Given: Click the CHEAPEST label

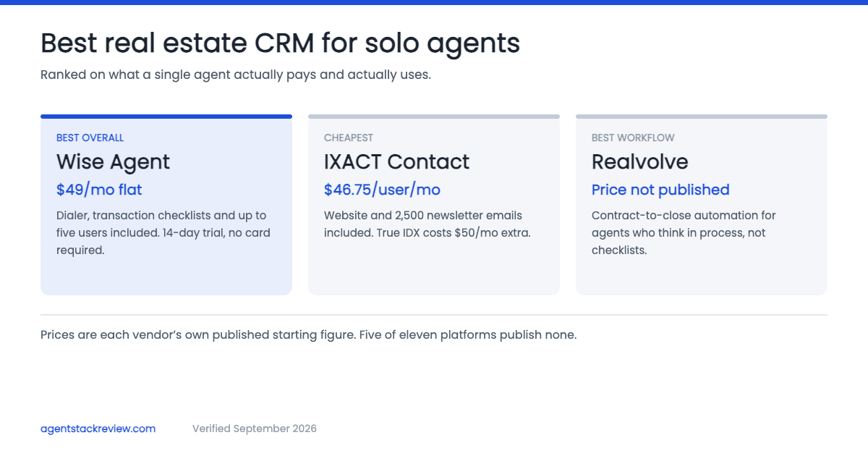Looking at the screenshot, I should coord(349,138).
